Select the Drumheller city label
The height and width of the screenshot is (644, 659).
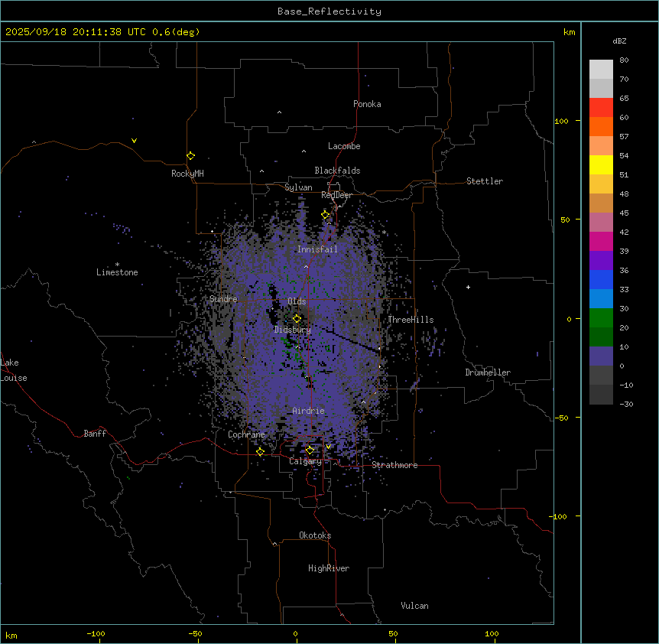487,372
